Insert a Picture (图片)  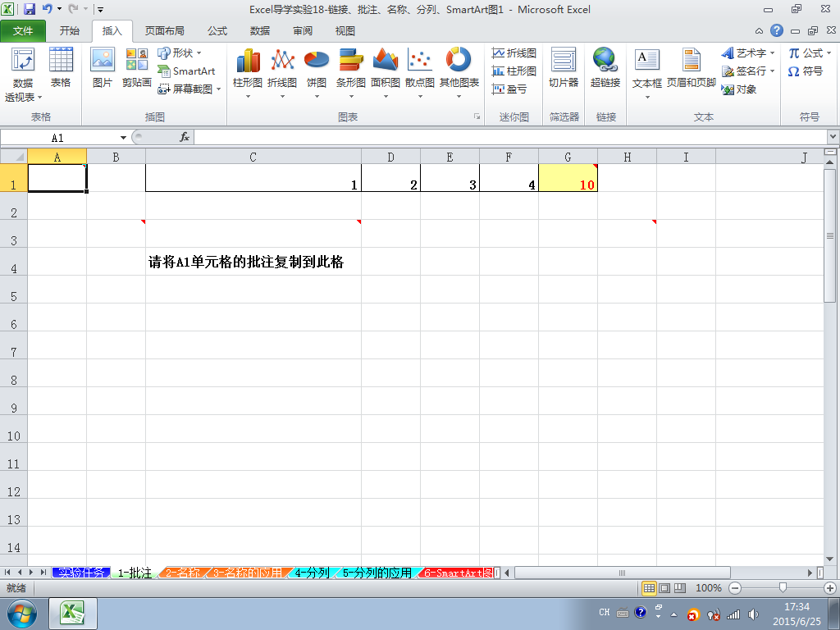pyautogui.click(x=103, y=68)
